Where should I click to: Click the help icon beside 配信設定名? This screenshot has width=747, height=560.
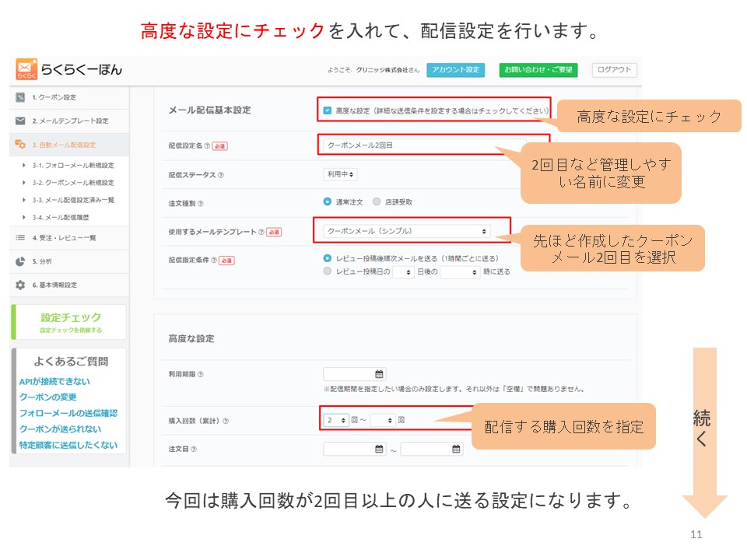pyautogui.click(x=207, y=145)
